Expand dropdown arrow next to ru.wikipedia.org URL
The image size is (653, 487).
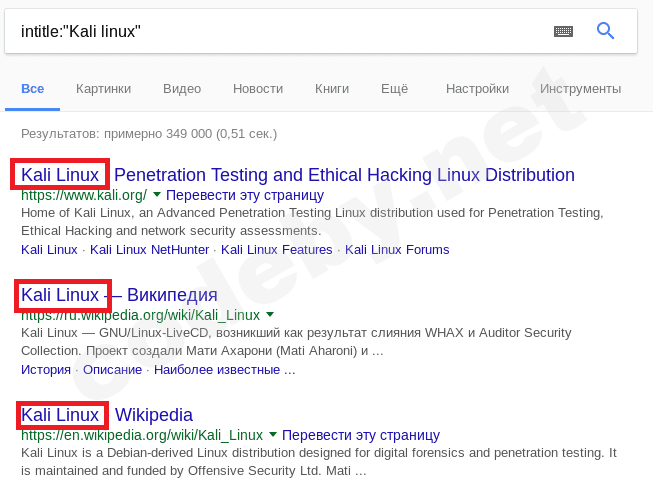[270, 315]
